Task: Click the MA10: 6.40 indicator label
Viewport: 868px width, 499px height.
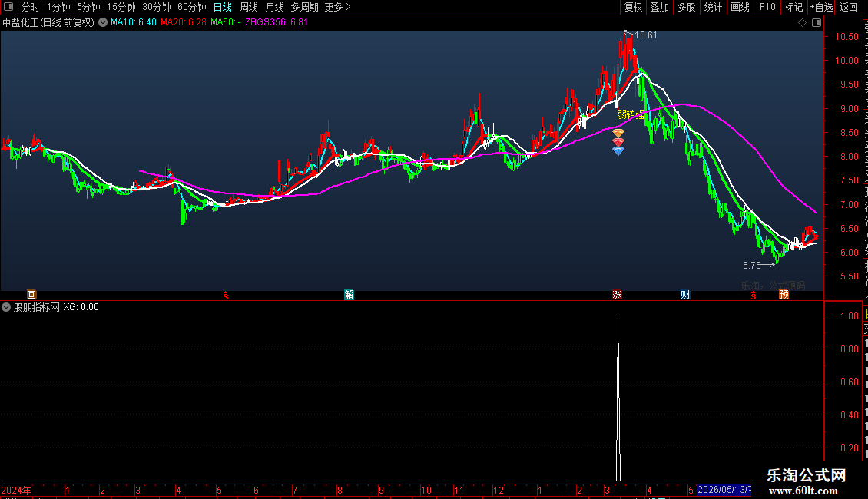Action: coord(134,22)
